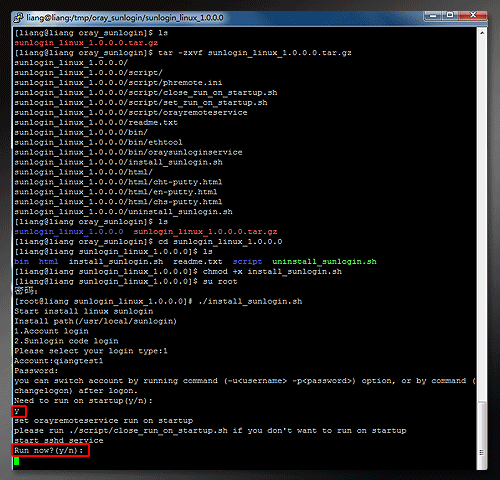500x480 pixels.
Task: Click Please select your login type line
Action: coord(91,351)
